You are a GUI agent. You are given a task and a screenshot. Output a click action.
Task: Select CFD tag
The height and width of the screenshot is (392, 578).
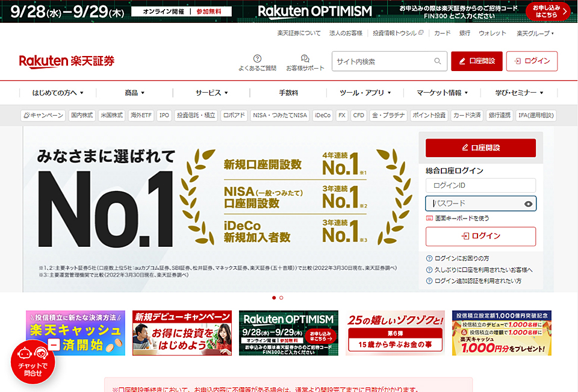358,116
